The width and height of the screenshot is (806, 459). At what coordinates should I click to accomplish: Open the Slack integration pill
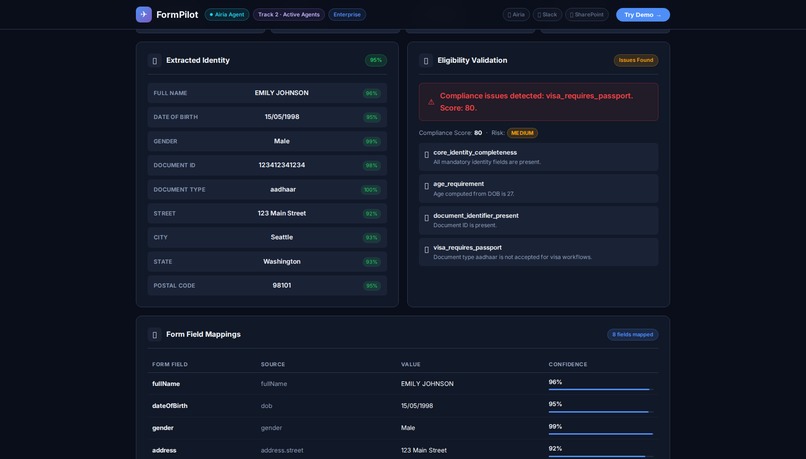pyautogui.click(x=547, y=15)
